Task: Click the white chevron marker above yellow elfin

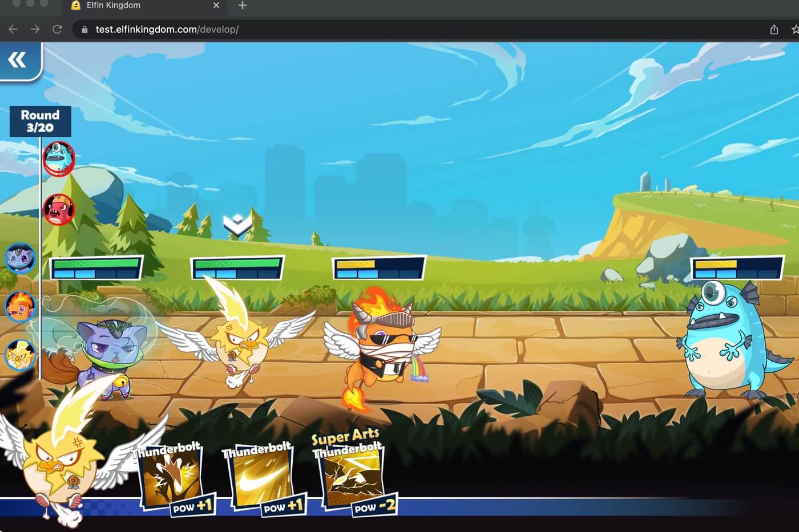Action: tap(237, 225)
